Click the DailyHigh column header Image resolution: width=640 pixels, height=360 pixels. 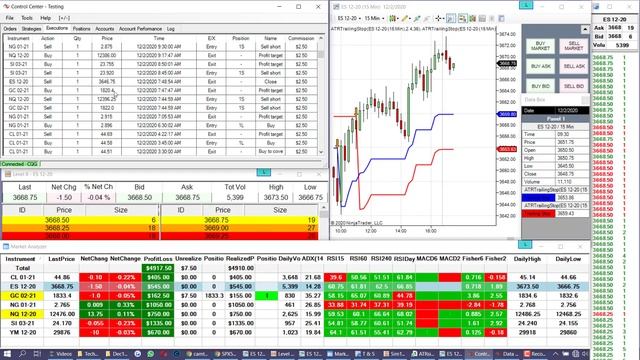click(x=527, y=259)
